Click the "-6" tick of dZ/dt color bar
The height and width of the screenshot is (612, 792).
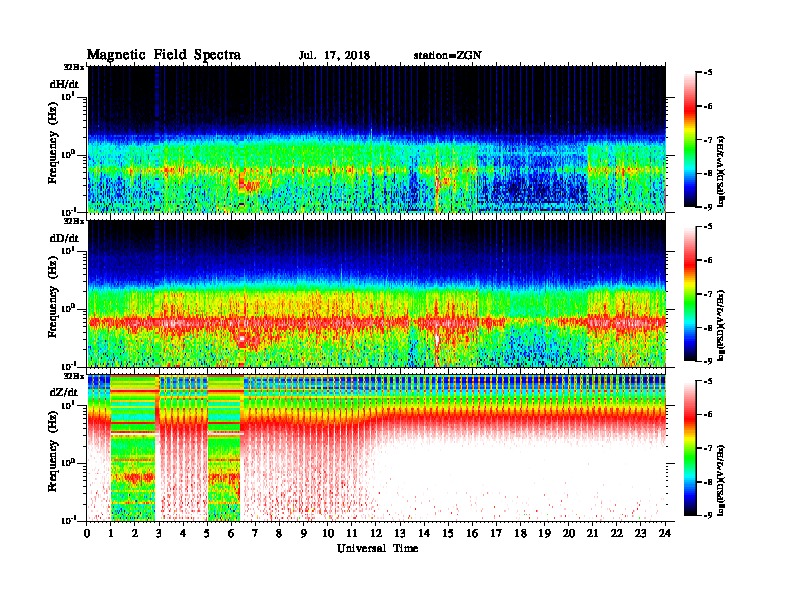[708, 415]
